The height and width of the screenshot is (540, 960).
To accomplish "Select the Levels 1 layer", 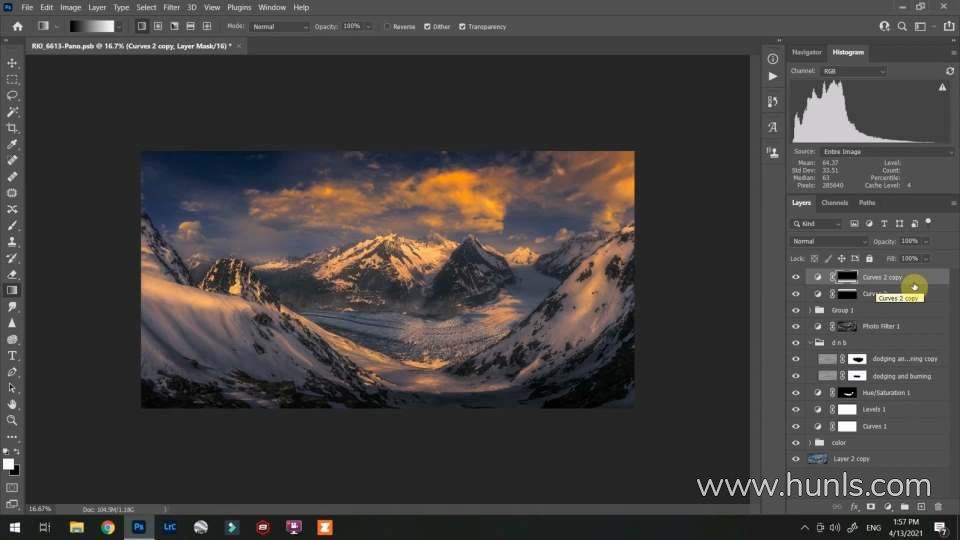I will point(874,410).
